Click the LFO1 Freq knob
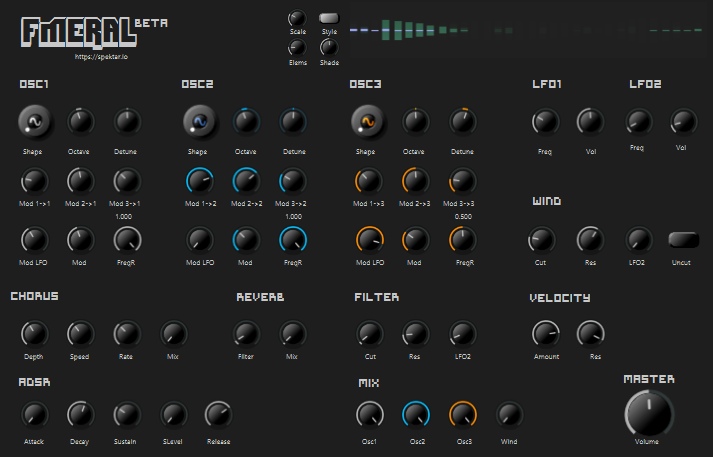This screenshot has width=713, height=457. [545, 122]
